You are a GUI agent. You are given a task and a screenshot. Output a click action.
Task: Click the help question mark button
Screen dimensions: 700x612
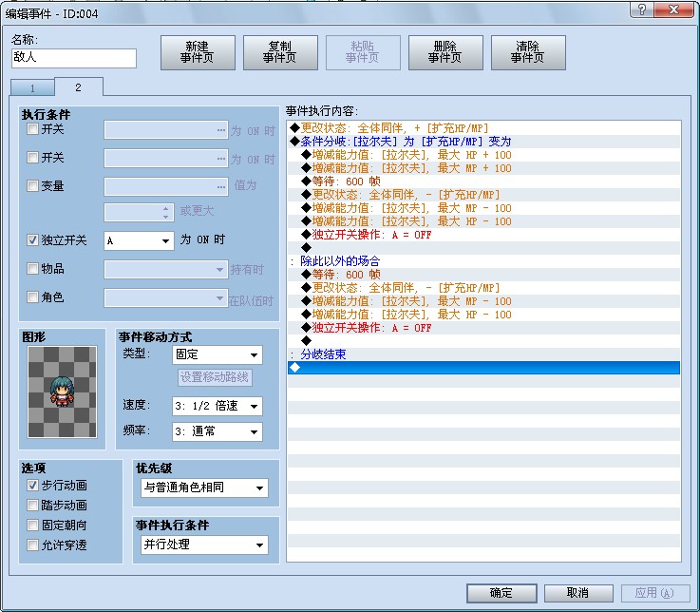641,10
